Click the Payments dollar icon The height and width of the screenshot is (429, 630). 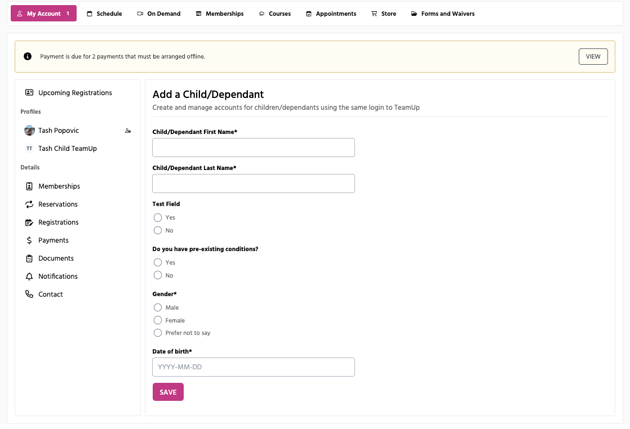point(29,240)
